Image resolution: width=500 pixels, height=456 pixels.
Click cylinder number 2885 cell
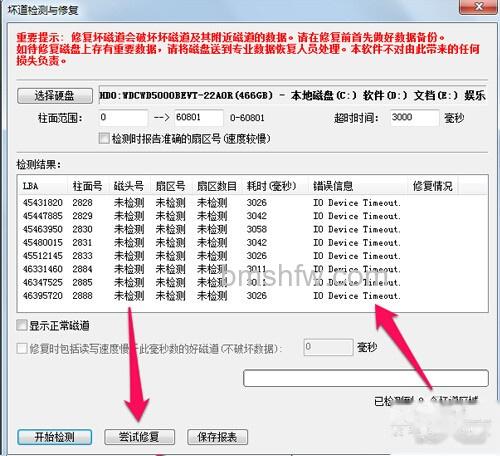(82, 282)
